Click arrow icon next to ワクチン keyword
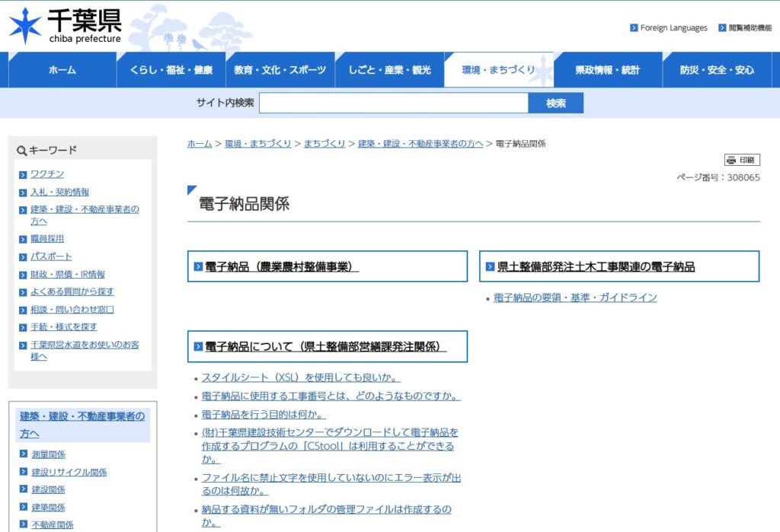The width and height of the screenshot is (780, 532). (23, 174)
